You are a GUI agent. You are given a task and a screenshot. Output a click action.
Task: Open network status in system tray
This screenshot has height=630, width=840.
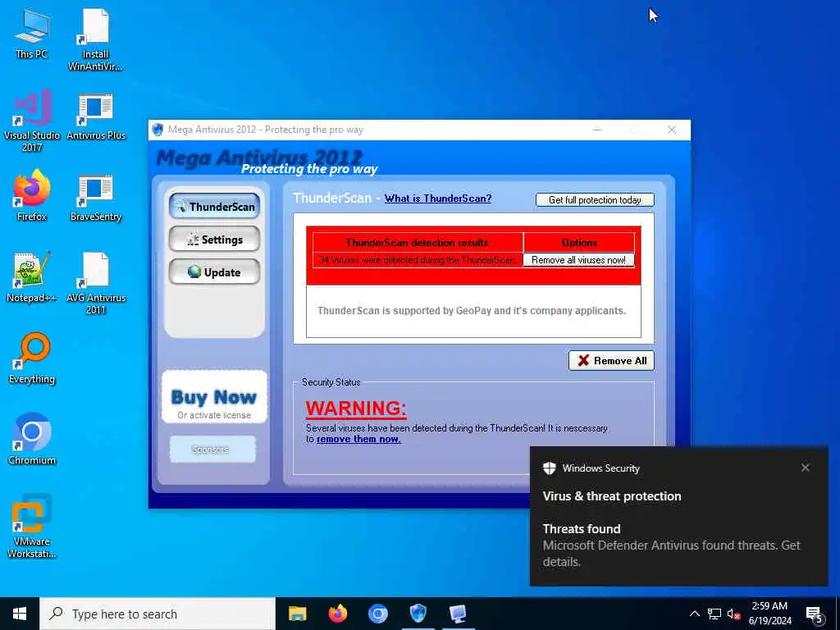(x=714, y=614)
